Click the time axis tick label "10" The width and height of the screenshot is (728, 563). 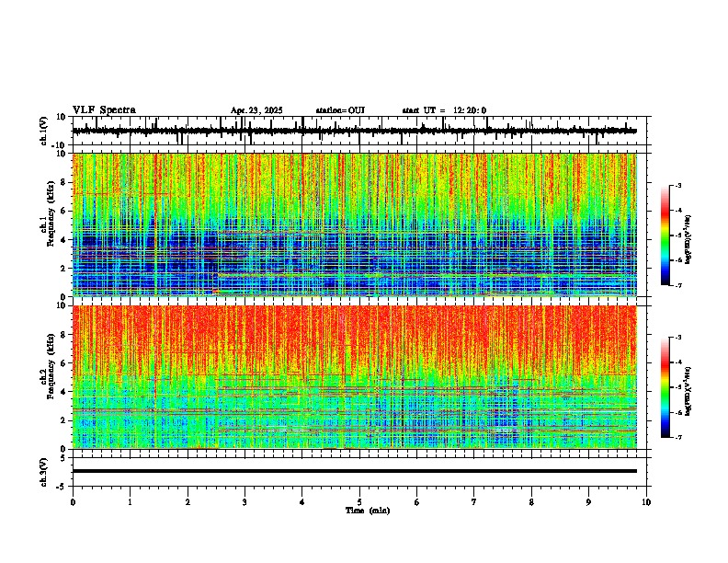click(x=646, y=502)
